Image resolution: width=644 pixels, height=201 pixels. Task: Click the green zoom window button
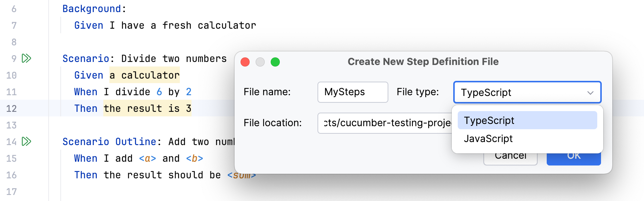(x=275, y=62)
